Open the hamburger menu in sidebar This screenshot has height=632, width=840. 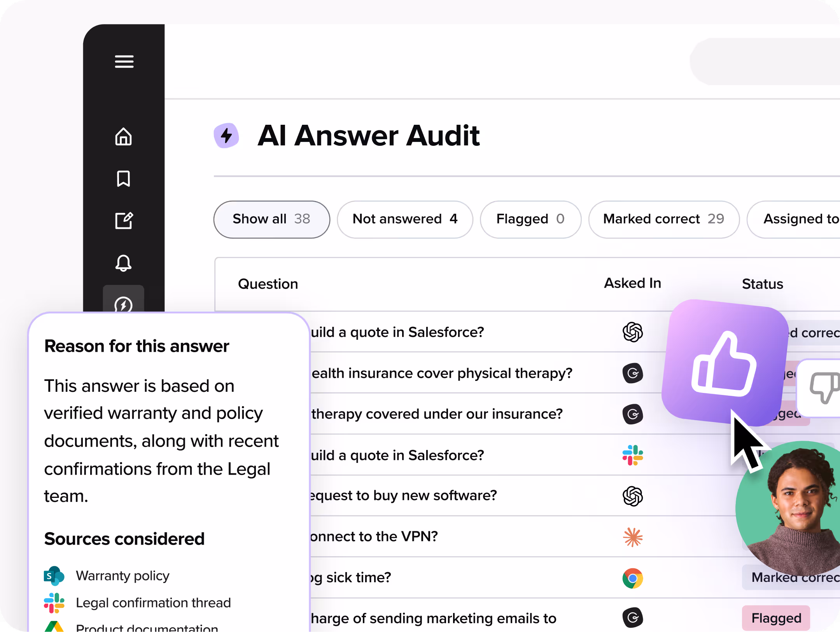coord(124,61)
